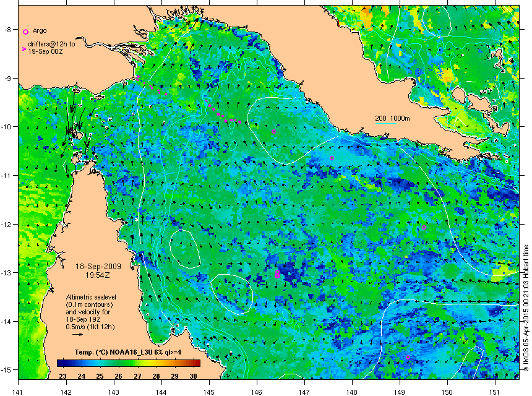Viewport: 532px width, 396px height.
Task: Click the longitude axis label 146
Action: 257,392
